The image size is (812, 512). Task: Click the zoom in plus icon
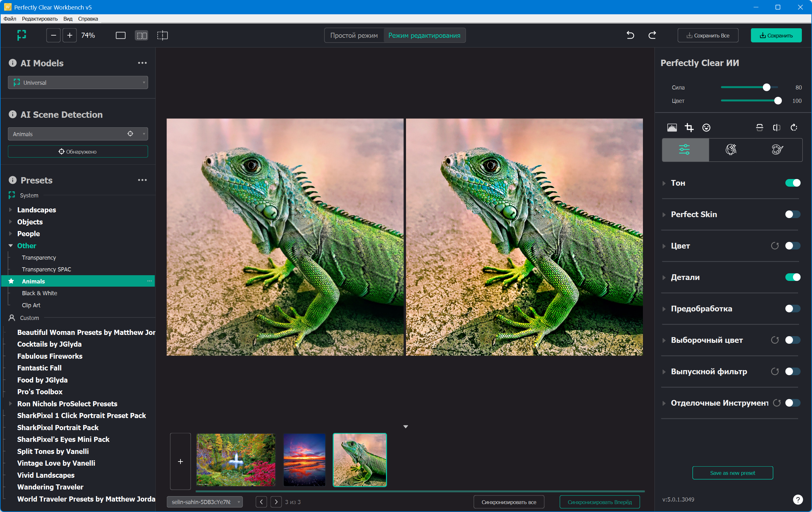point(69,36)
